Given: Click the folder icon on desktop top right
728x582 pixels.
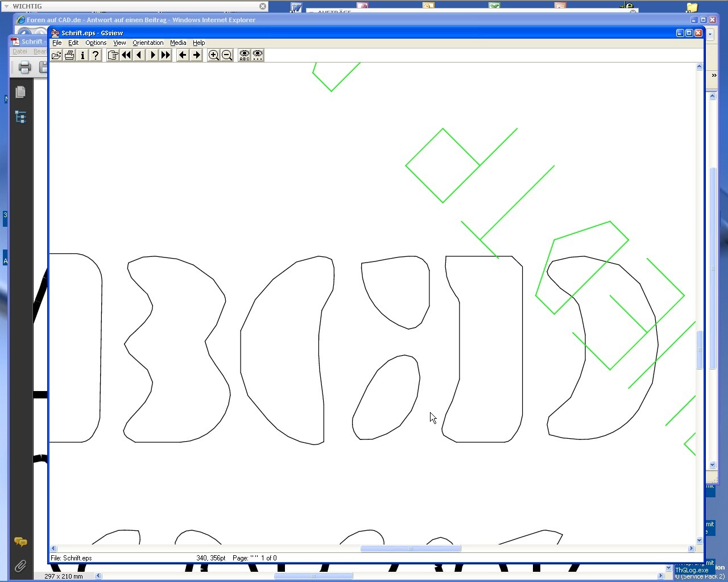Looking at the screenshot, I should point(692,7).
